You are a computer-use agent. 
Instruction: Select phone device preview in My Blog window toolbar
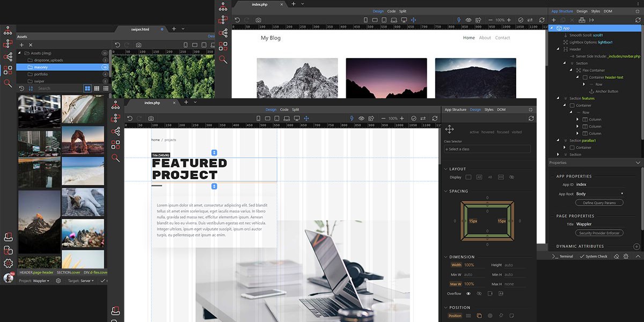(365, 20)
